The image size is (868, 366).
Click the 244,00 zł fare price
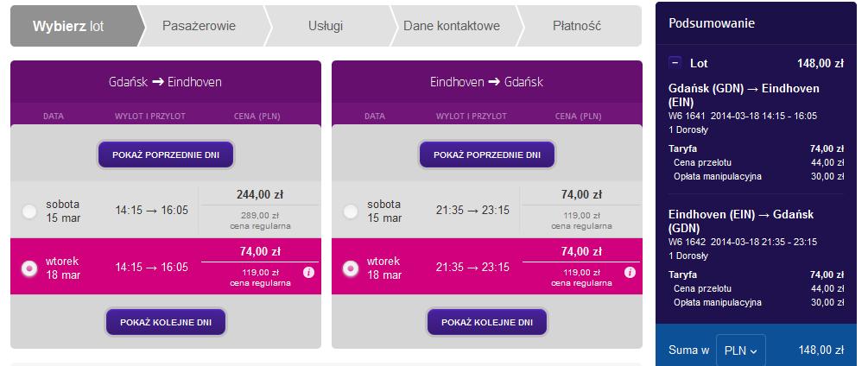click(260, 194)
